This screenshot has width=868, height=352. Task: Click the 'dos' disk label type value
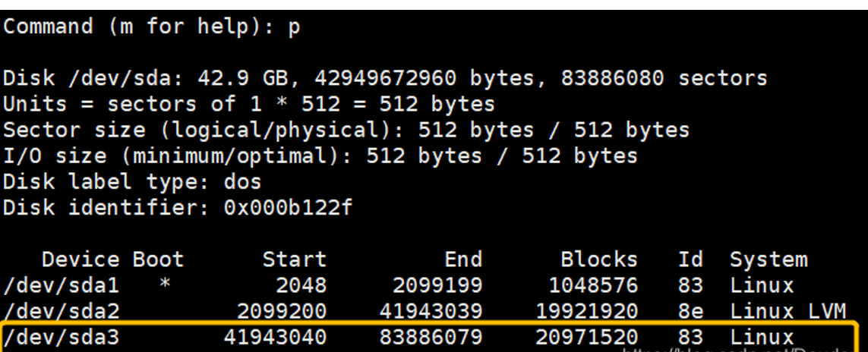pyautogui.click(x=242, y=181)
